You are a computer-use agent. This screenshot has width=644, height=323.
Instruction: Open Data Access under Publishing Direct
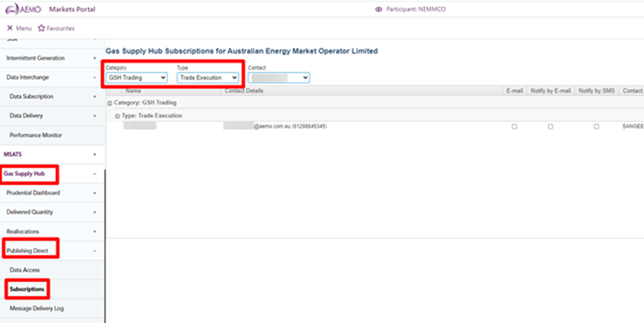point(25,270)
